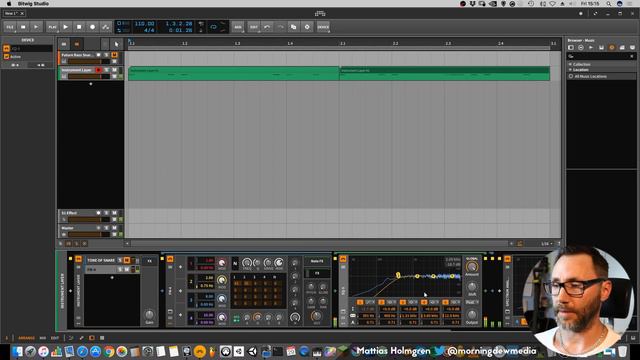Viewport: 640px width, 360px height.
Task: Toggle the Instrument Layer device power button
Action: pyautogui.click(x=78, y=260)
